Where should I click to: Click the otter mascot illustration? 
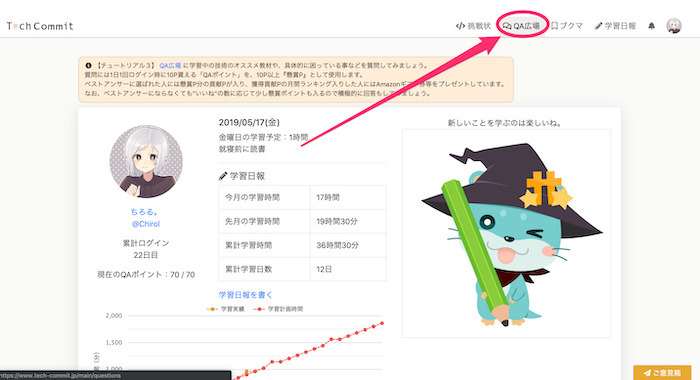[x=506, y=234]
